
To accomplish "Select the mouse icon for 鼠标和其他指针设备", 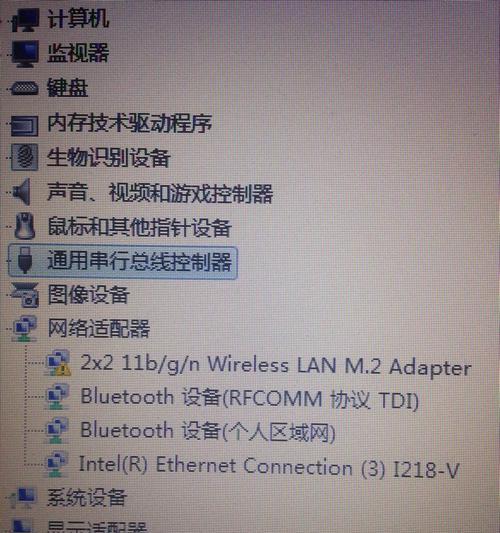I will 24,226.
